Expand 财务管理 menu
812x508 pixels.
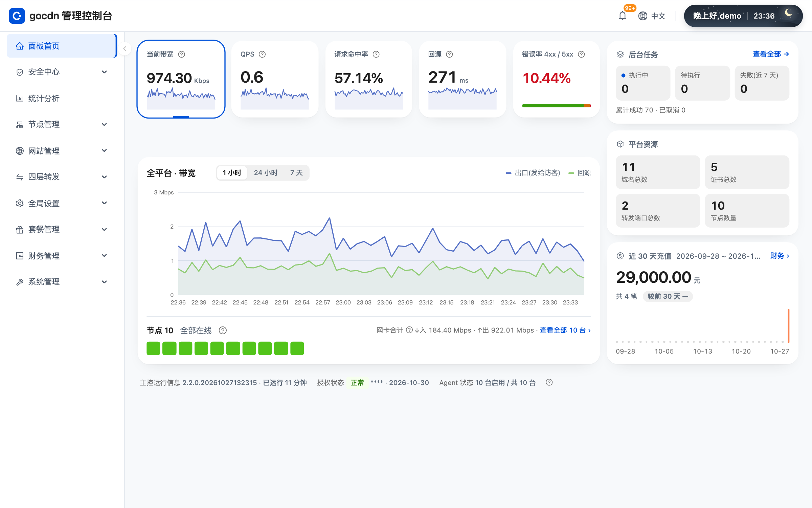62,256
